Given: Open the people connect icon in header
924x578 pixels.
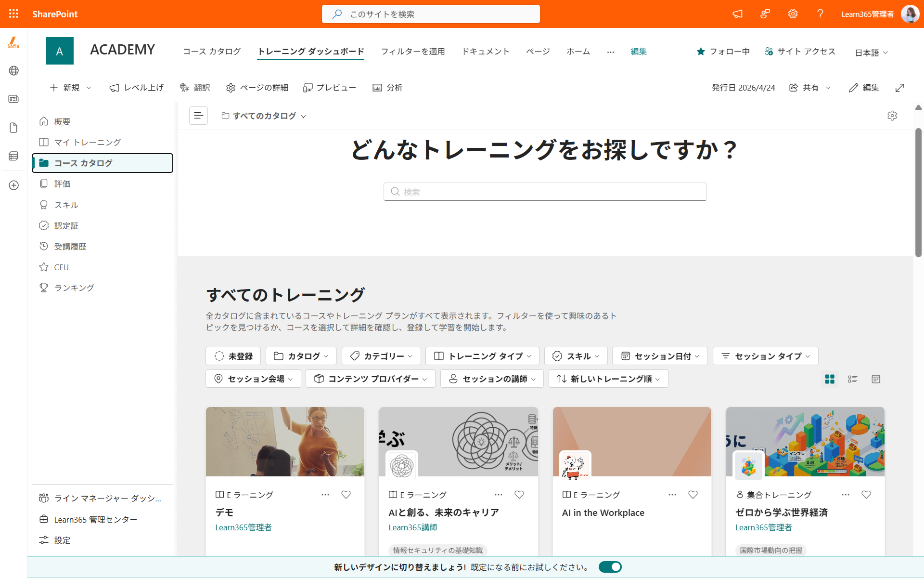Looking at the screenshot, I should [765, 14].
